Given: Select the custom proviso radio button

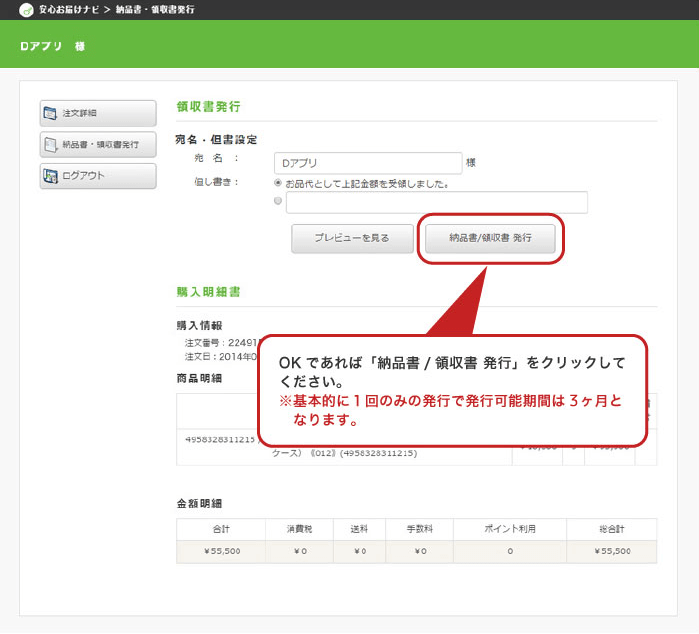Looking at the screenshot, I should tap(278, 201).
